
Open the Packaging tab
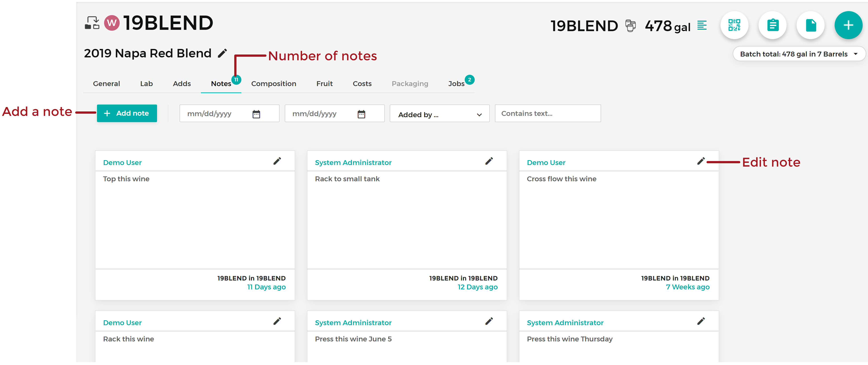point(410,84)
